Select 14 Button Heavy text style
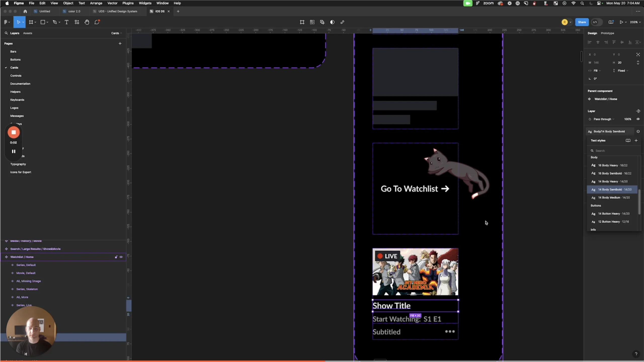 pos(613,214)
